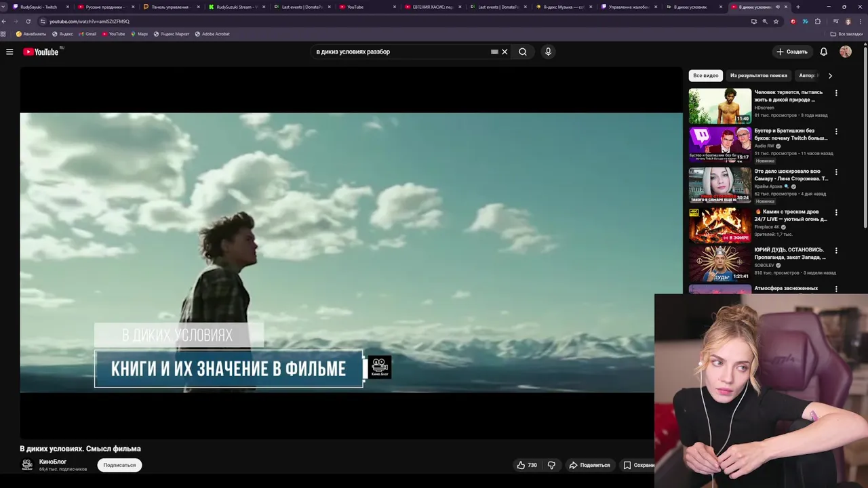Like the video (730 likes)
868x488 pixels.
coord(527,465)
